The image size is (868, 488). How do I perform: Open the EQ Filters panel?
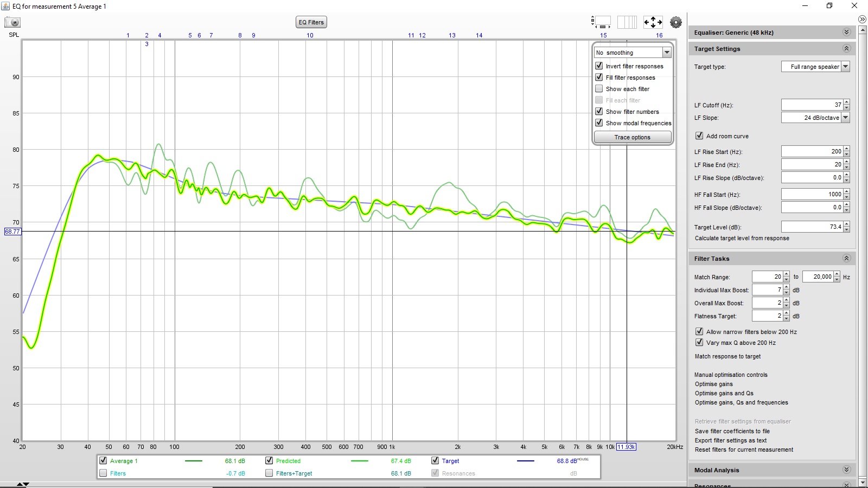click(311, 22)
